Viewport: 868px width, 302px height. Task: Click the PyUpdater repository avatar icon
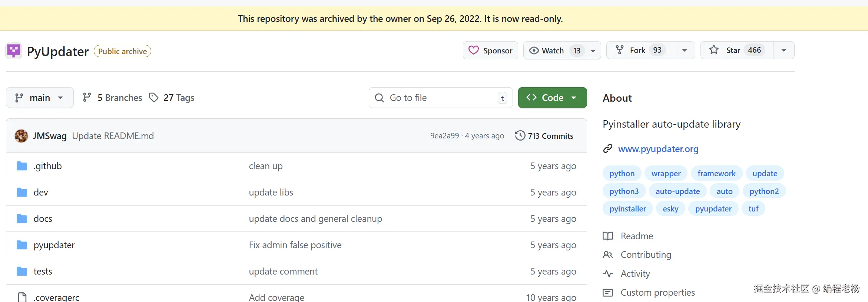coord(14,51)
